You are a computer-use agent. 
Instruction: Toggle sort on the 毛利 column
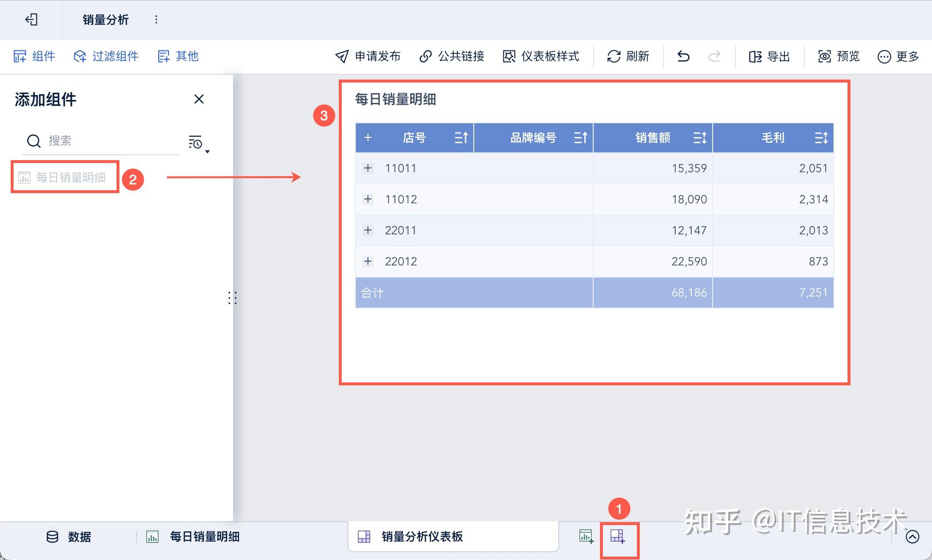(x=821, y=138)
